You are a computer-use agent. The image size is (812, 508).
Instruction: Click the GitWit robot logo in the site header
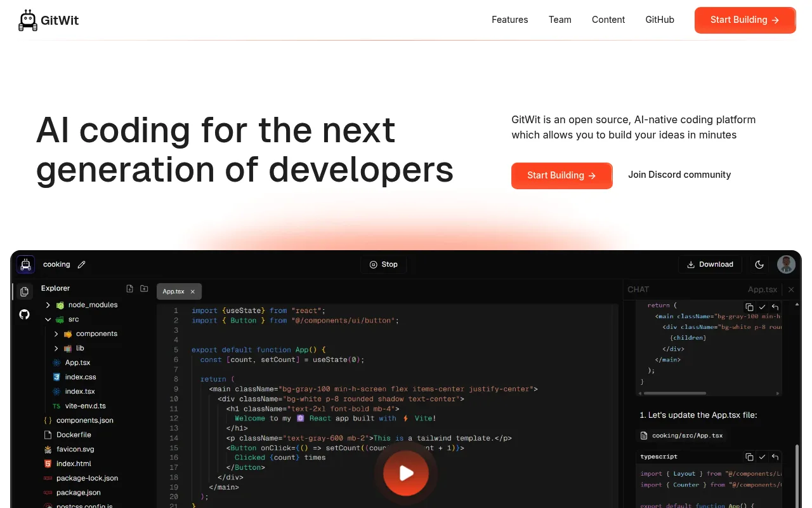pyautogui.click(x=28, y=20)
